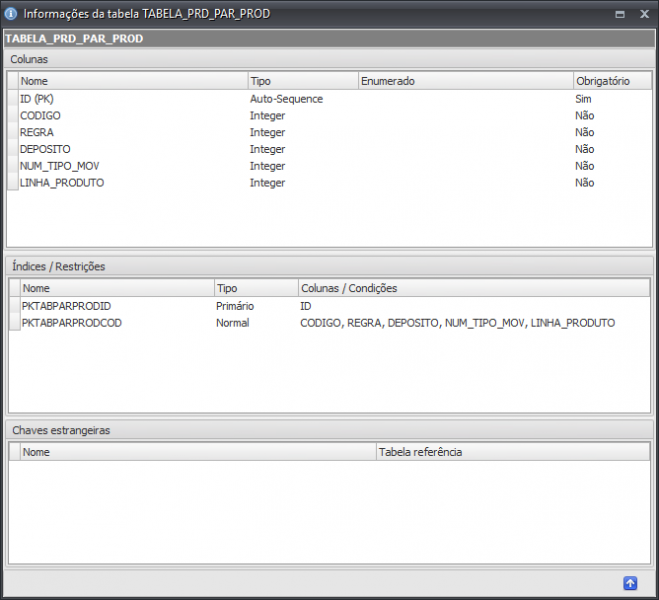
Task: Maximize the table information window
Action: pos(619,14)
